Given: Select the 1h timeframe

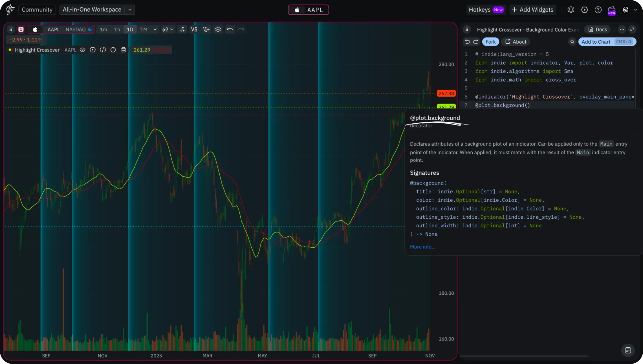Looking at the screenshot, I should coord(117,29).
